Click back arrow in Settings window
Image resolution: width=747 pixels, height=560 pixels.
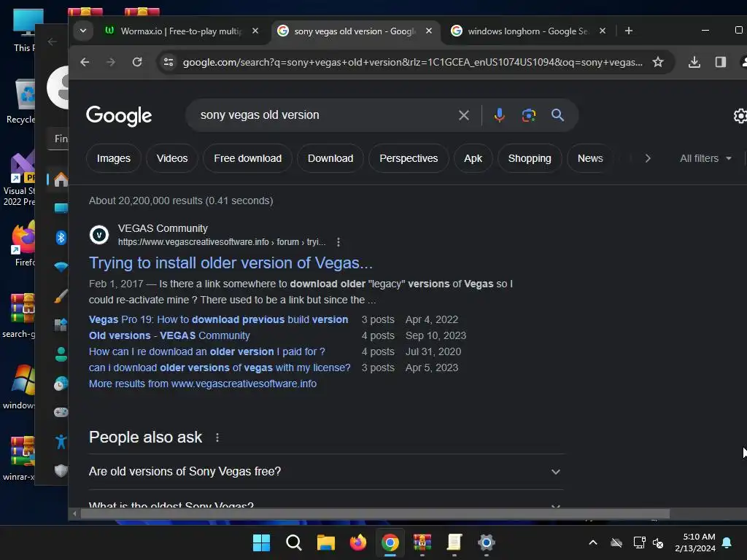[x=53, y=42]
